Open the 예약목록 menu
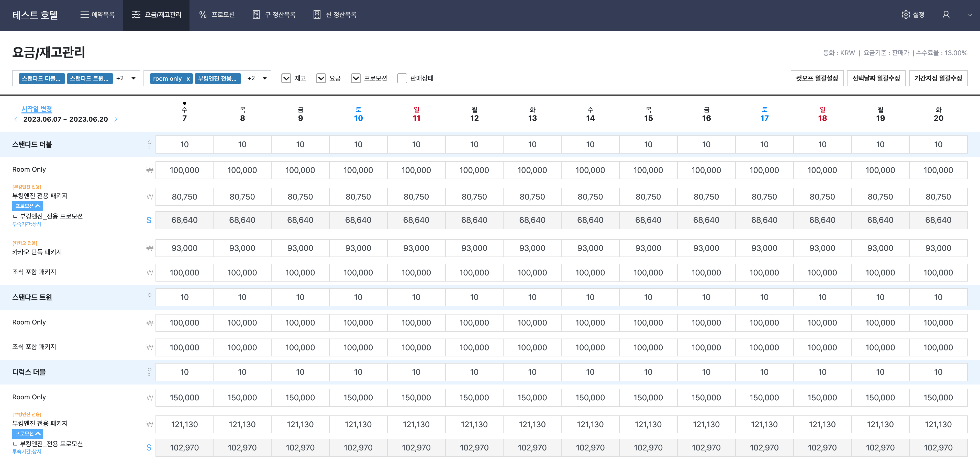 (97, 15)
